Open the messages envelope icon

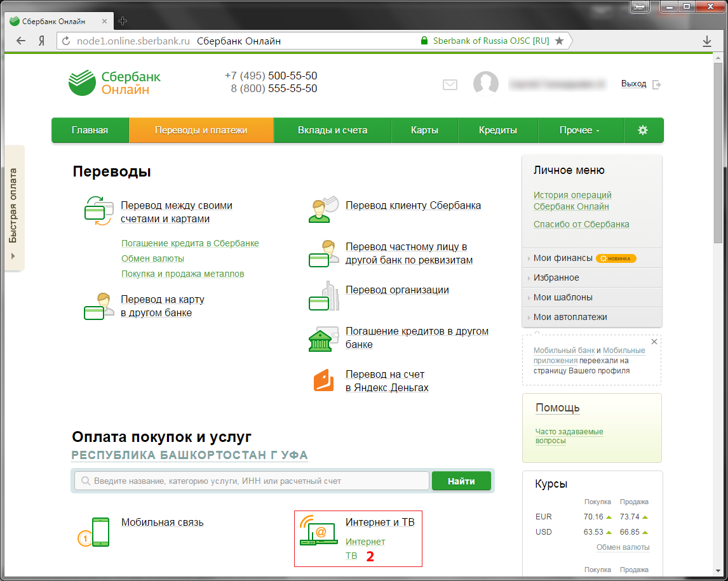coord(450,84)
